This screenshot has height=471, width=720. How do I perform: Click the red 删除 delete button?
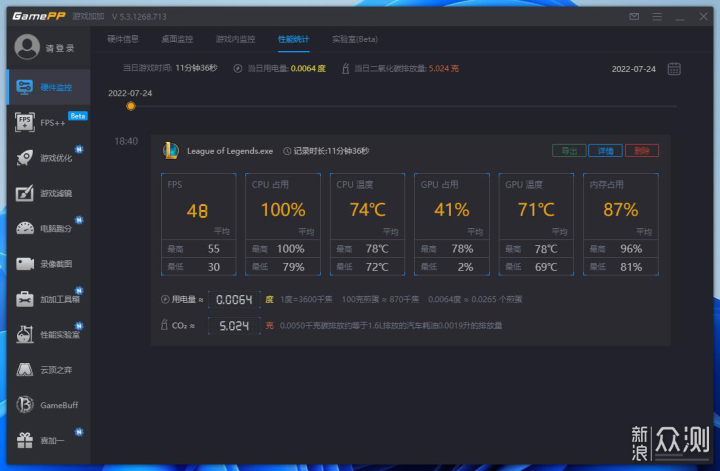641,151
